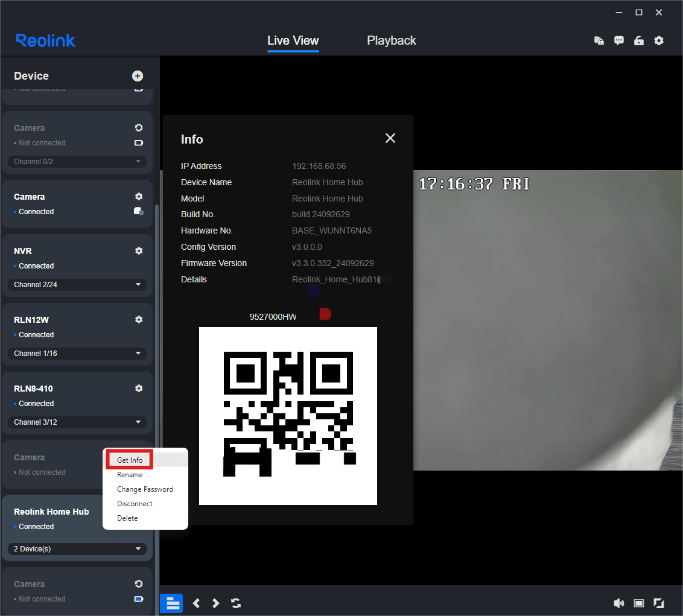Click the UID text 9527000HW

pos(273,317)
